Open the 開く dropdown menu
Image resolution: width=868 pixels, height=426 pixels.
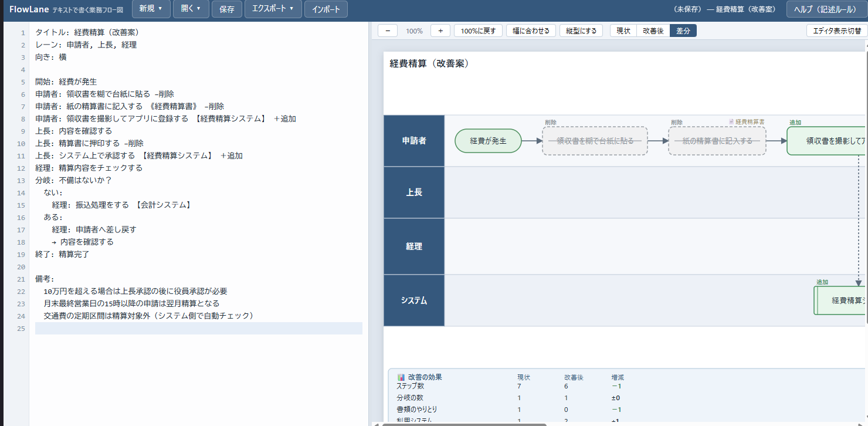[191, 9]
